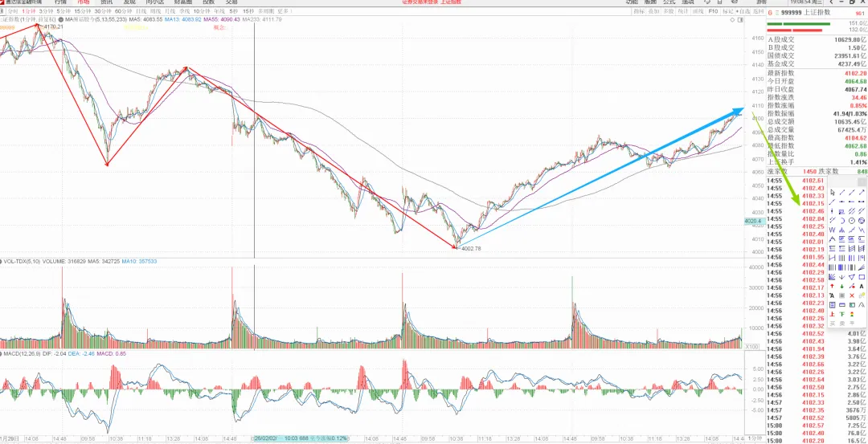868x444 pixels.
Task: Switch chart to 3分钟 period
Action: pyautogui.click(x=45, y=10)
